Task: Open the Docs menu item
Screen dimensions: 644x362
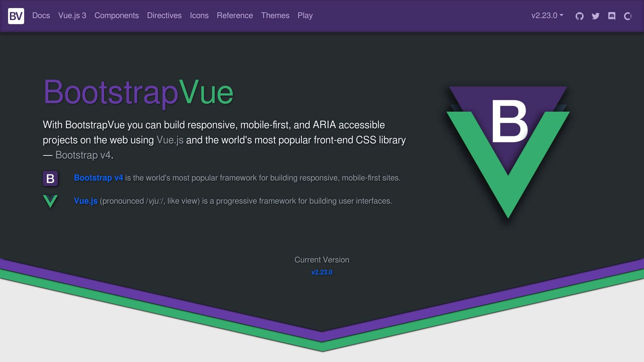Action: click(41, 15)
